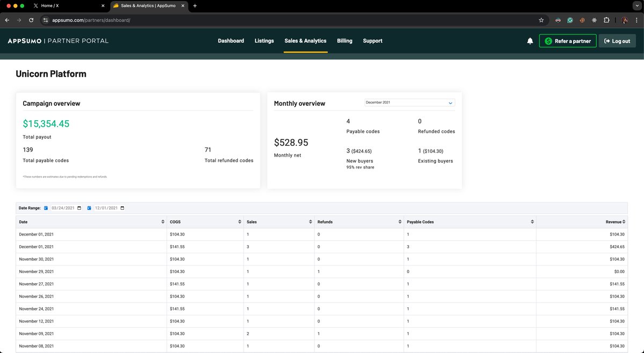
Task: Click the Chrome profile avatar
Action: [625, 20]
